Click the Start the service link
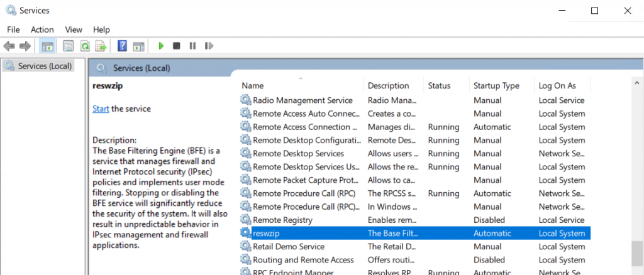 click(101, 109)
